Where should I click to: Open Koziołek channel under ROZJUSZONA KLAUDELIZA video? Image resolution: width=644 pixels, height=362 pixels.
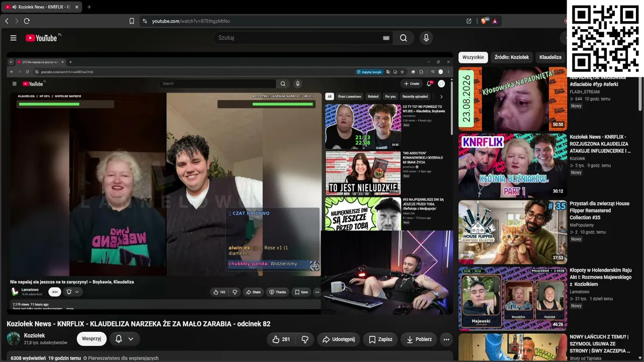coord(578,158)
